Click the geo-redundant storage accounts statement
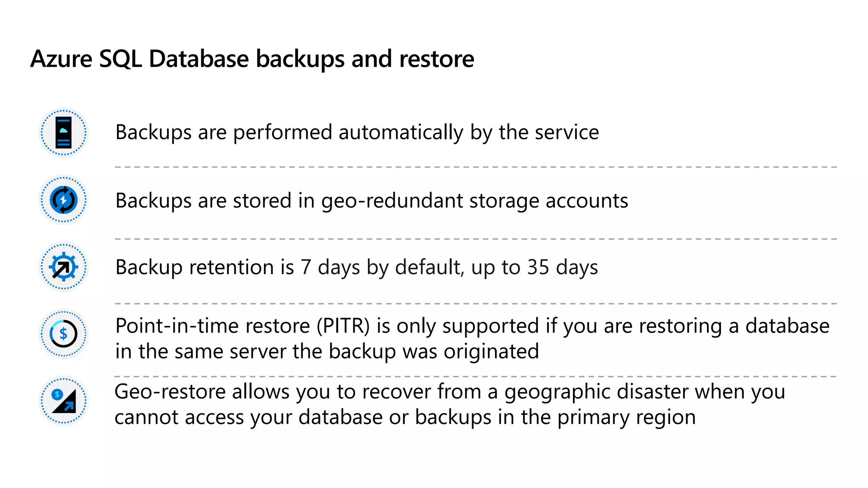Screen dimensions: 868x488 pos(371,200)
